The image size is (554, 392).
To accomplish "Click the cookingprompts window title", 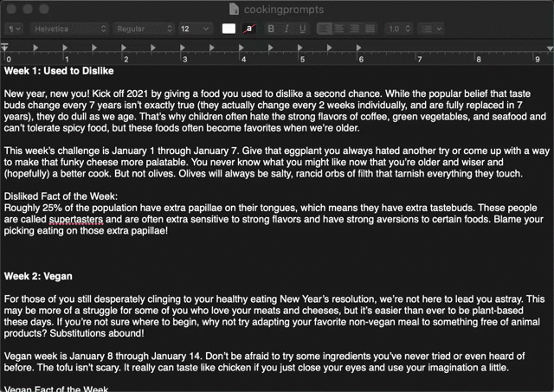I will pos(284,10).
